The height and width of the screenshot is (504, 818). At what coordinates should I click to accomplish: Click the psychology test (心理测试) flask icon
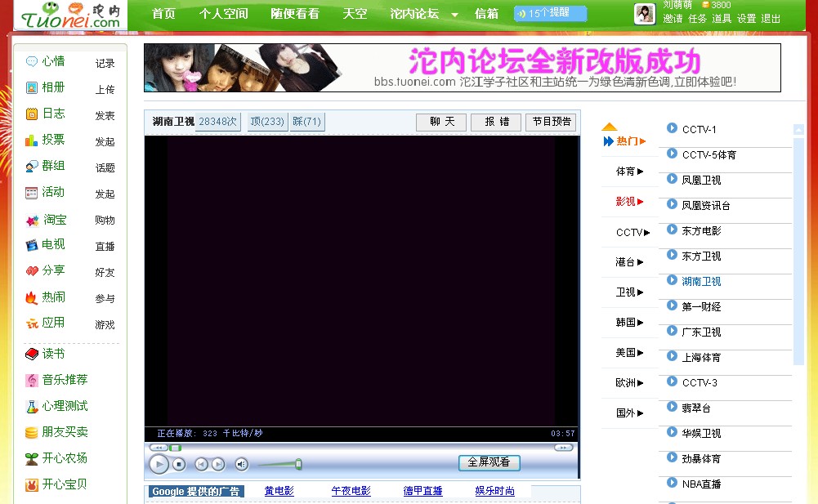(32, 407)
